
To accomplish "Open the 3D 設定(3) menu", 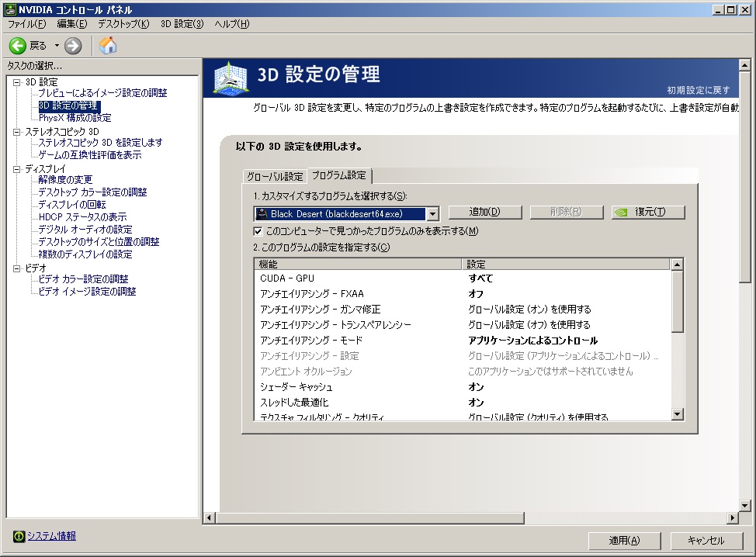I will click(x=182, y=24).
